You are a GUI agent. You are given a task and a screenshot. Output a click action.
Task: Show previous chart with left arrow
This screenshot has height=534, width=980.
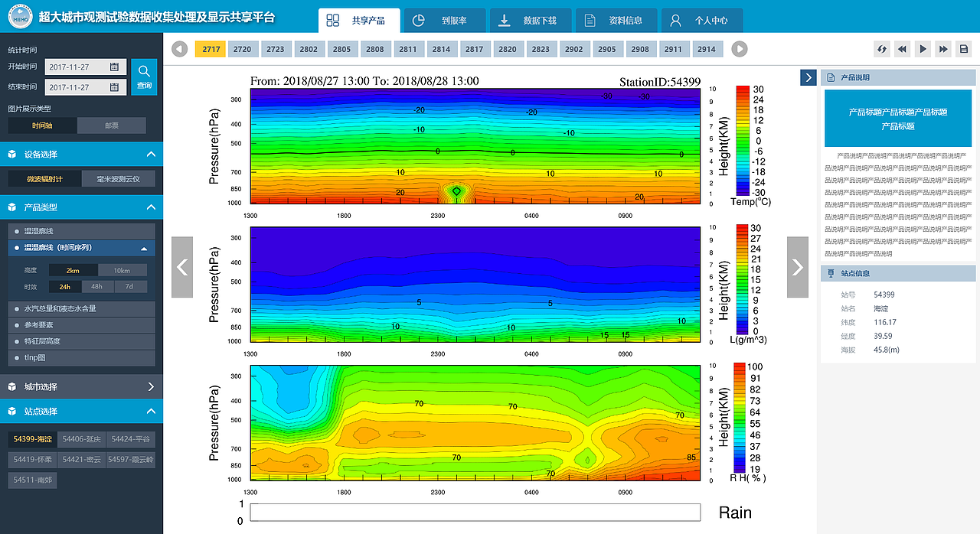tap(182, 267)
